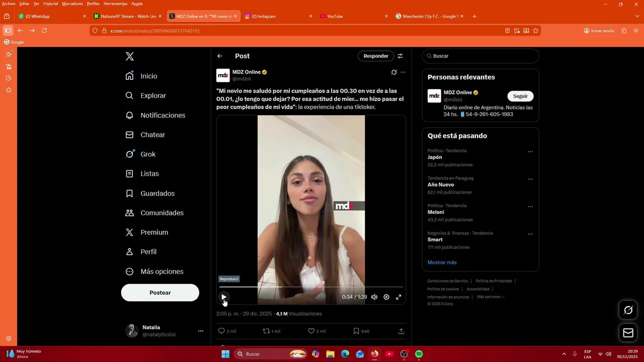Toggle video fullscreen
Screen dimensions: 644x362
(x=398, y=297)
